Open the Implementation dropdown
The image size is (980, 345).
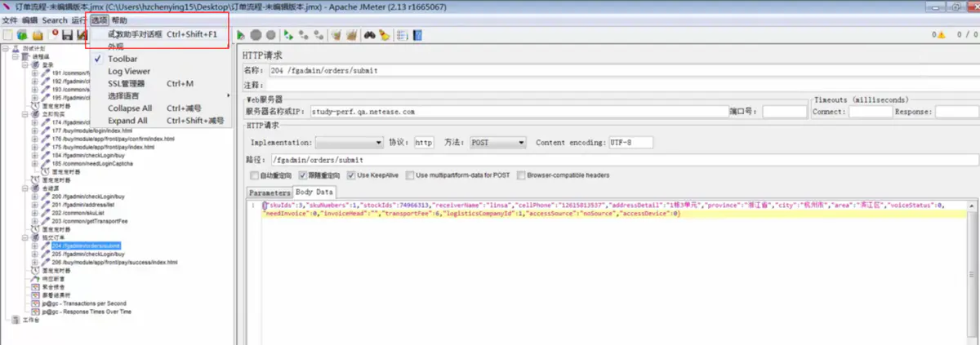point(349,142)
